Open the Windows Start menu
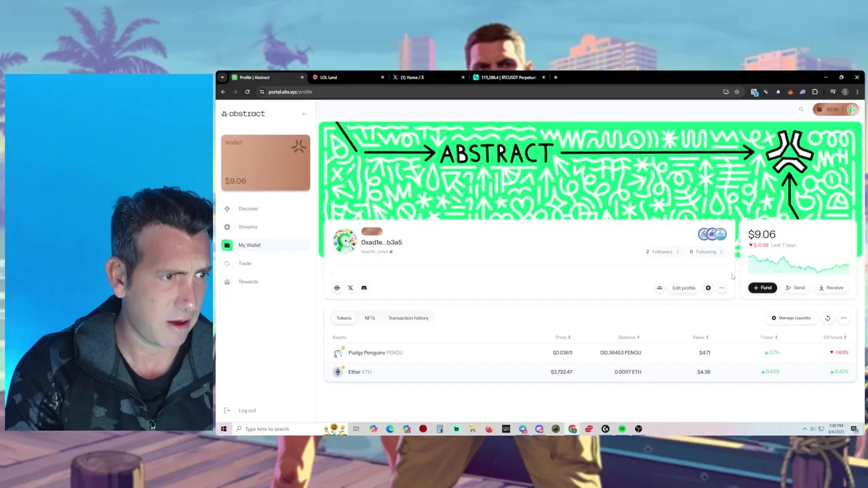 pos(224,429)
